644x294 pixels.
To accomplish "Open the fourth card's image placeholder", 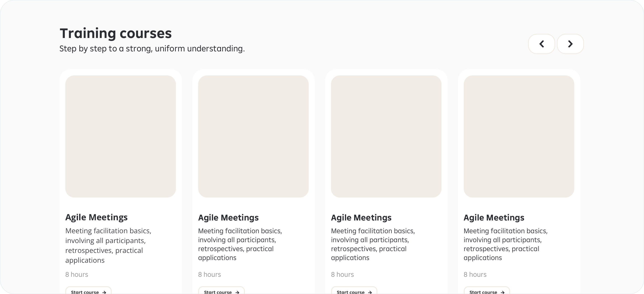I will coord(519,137).
